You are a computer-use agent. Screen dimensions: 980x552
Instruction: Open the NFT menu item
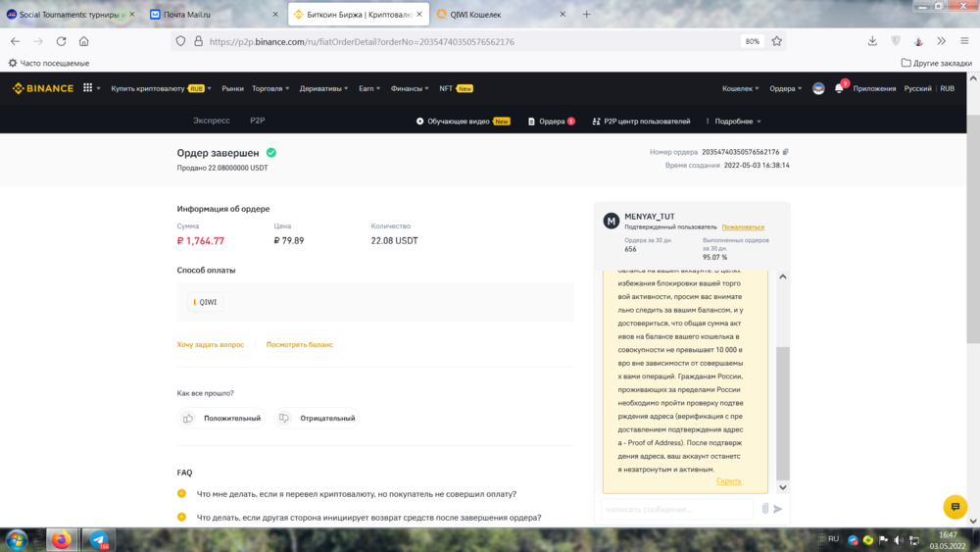457,89
